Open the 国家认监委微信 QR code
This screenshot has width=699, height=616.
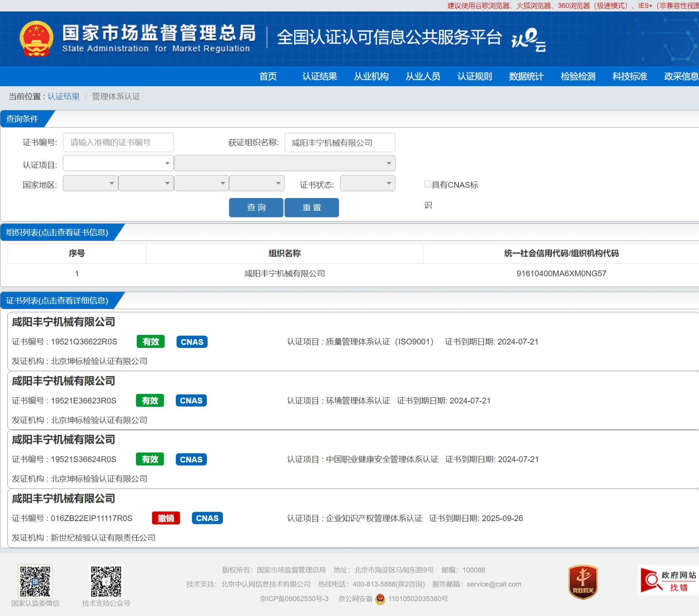point(35,581)
